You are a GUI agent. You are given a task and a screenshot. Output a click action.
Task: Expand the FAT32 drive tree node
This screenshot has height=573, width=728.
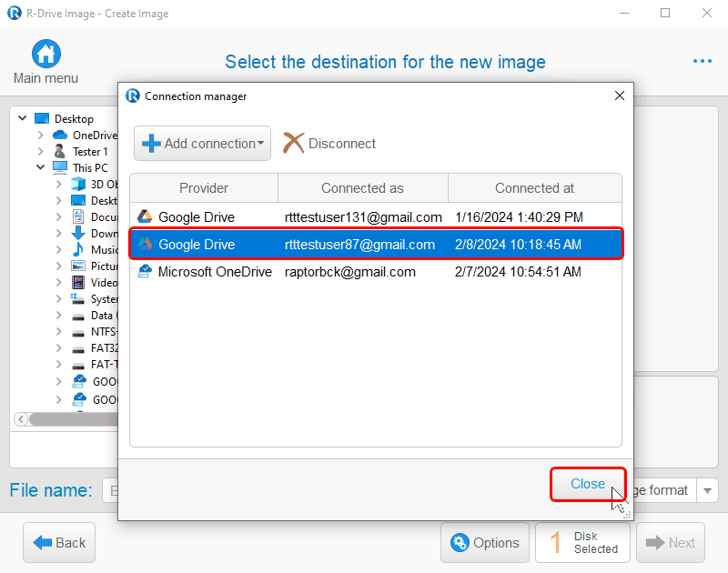pyautogui.click(x=58, y=348)
